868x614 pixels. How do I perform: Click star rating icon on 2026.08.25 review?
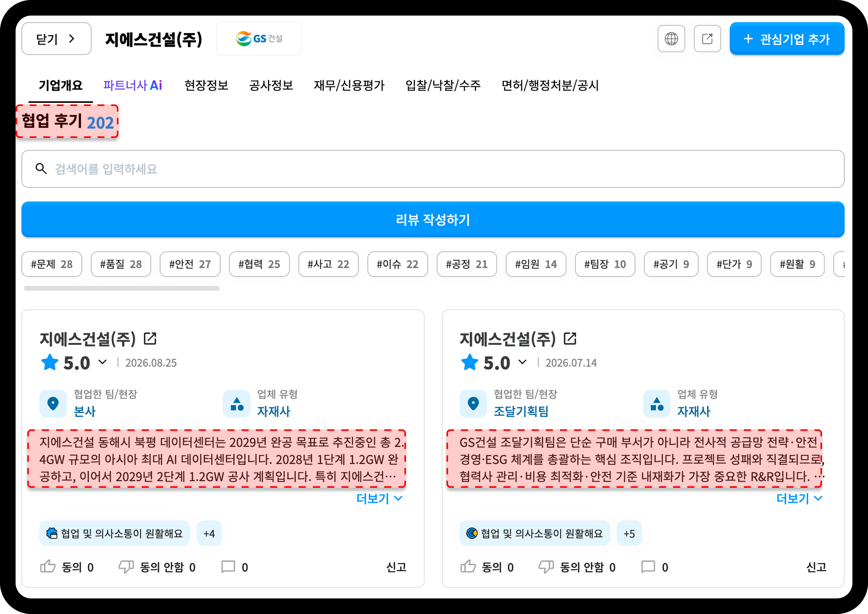point(50,362)
